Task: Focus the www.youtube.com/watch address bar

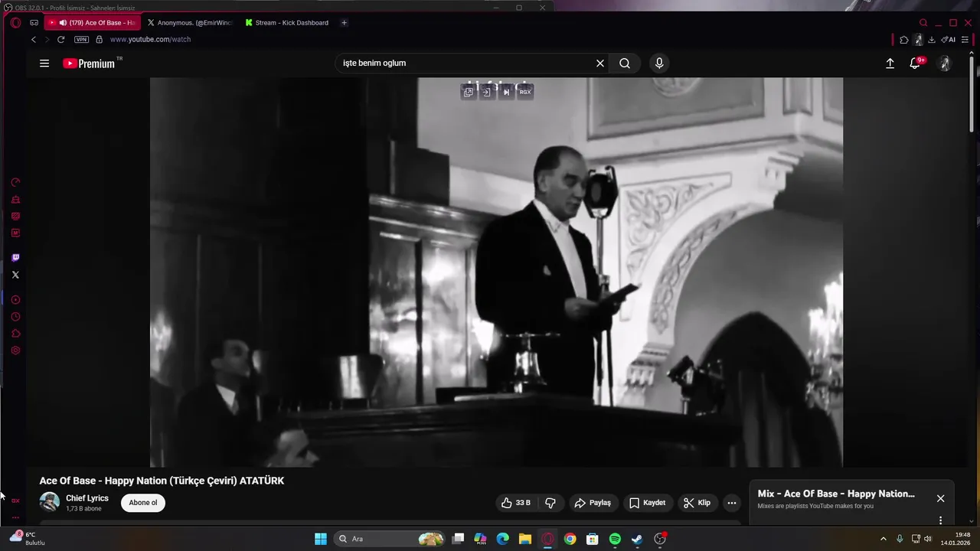Action: [x=150, y=40]
